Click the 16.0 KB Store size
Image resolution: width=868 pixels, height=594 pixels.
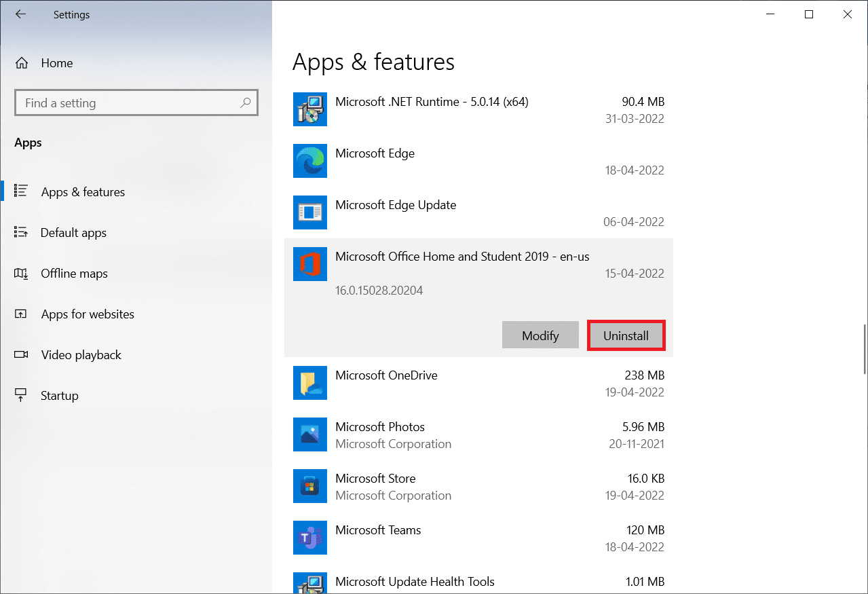[x=646, y=479]
